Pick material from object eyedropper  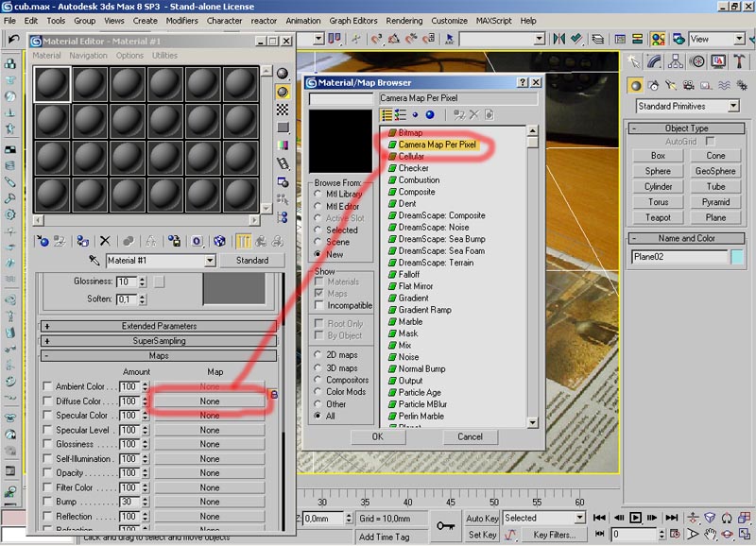point(94,261)
